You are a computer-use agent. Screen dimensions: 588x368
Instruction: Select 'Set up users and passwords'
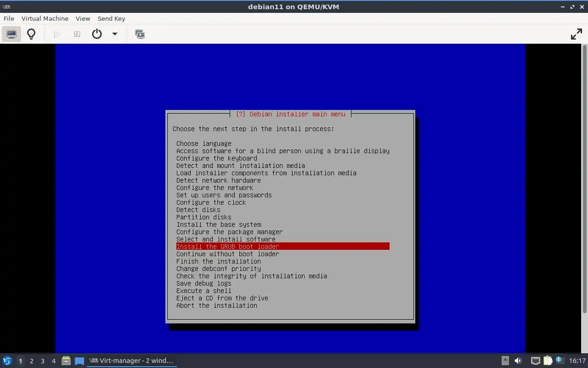click(224, 195)
